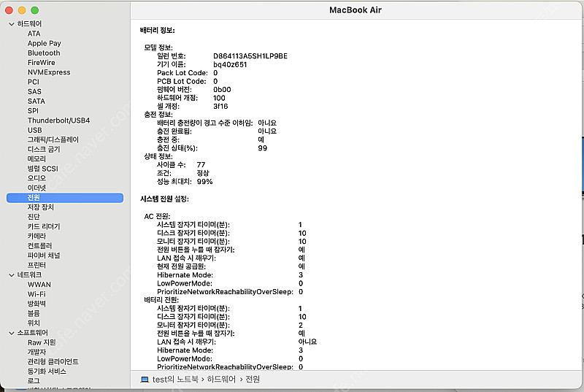Select 병렬 SCSI in the sidebar

43,169
